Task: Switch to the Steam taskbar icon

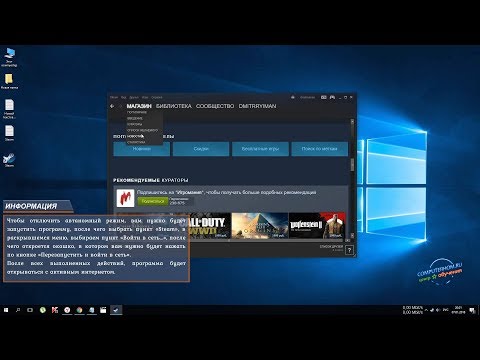Action: coord(116,310)
